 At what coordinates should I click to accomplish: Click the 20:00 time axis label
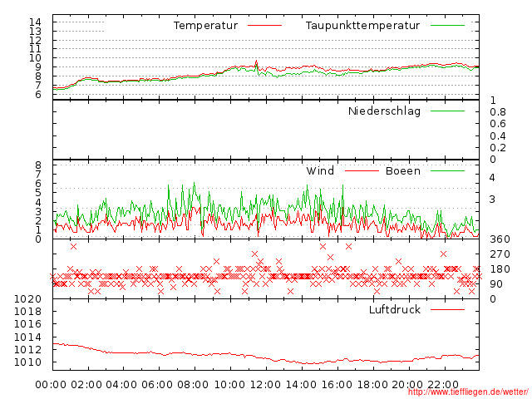(x=407, y=385)
